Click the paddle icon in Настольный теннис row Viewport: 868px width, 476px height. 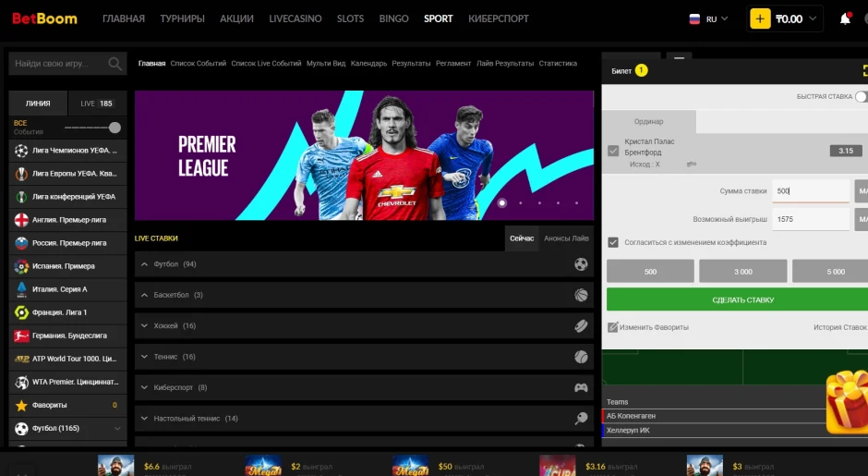pyautogui.click(x=581, y=419)
